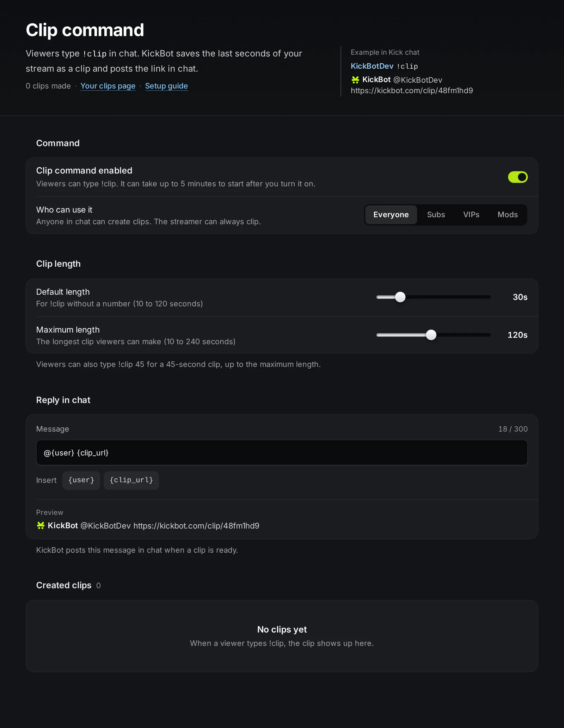Click the Maximum length slider handle
Screen dimensions: 564x728
pyautogui.click(x=431, y=335)
